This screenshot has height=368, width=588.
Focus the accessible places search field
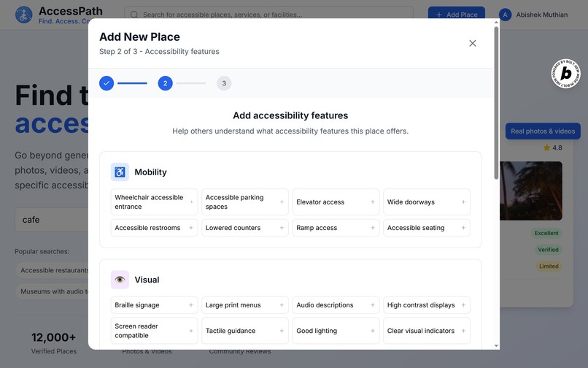coord(268,15)
